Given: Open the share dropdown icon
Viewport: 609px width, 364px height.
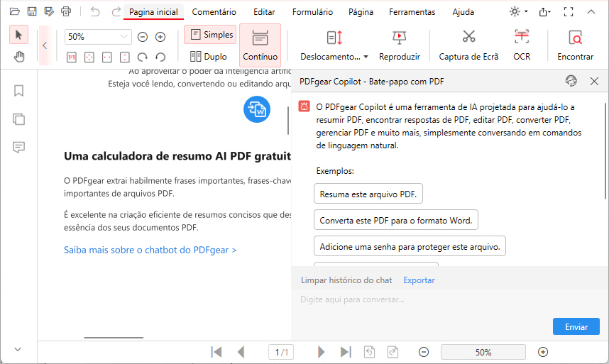Looking at the screenshot, I should point(544,12).
